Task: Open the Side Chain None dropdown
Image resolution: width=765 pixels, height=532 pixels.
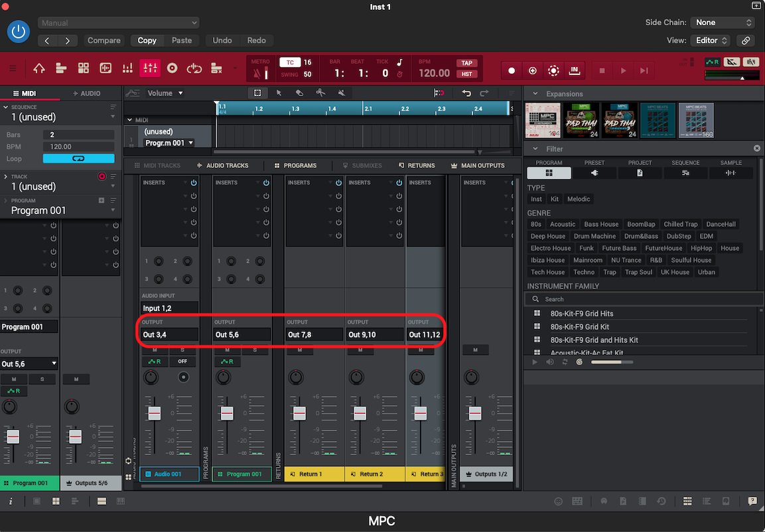Action: 723,23
